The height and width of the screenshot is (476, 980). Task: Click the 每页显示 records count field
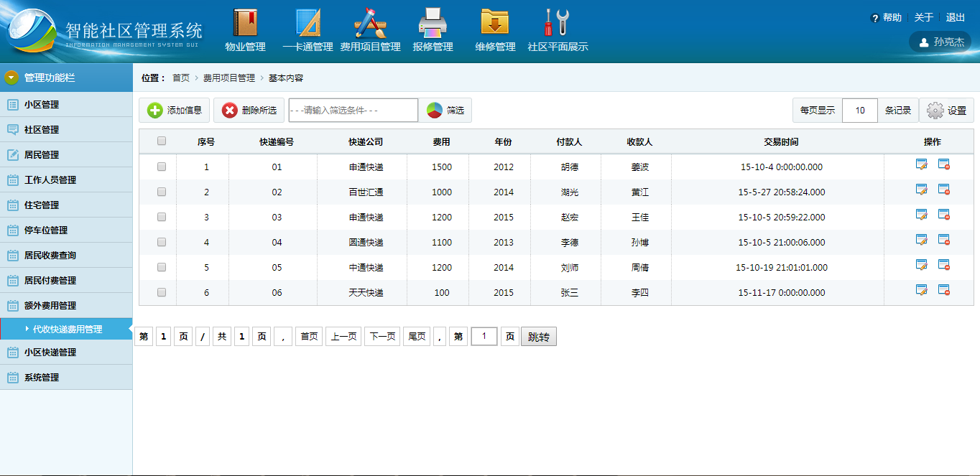pyautogui.click(x=860, y=111)
